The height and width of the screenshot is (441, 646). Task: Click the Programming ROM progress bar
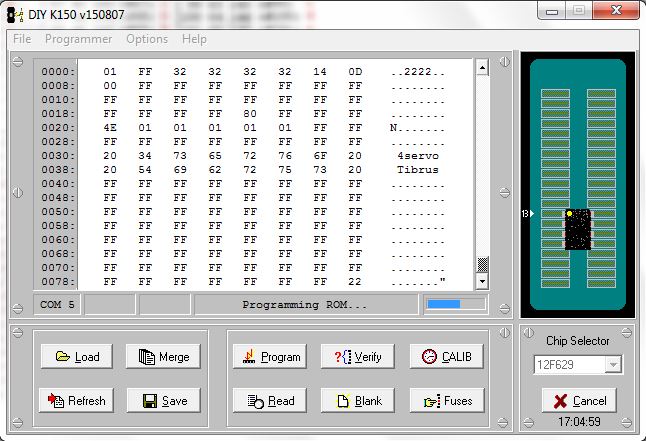click(x=457, y=304)
